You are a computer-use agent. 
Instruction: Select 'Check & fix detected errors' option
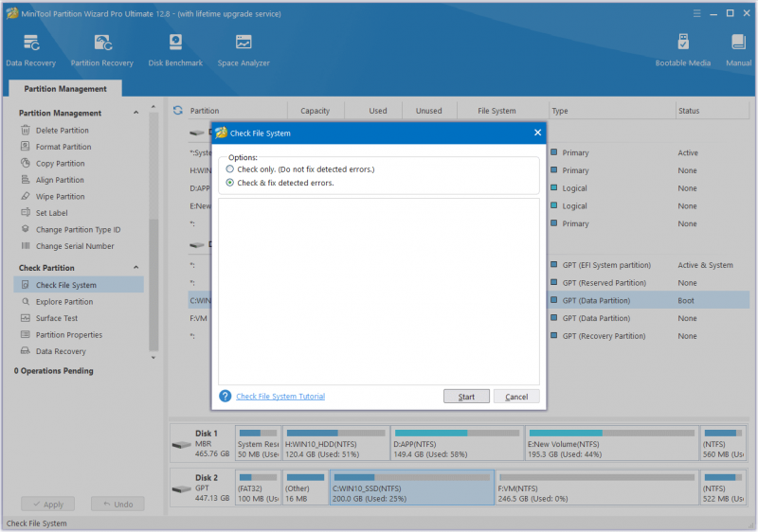(x=230, y=183)
